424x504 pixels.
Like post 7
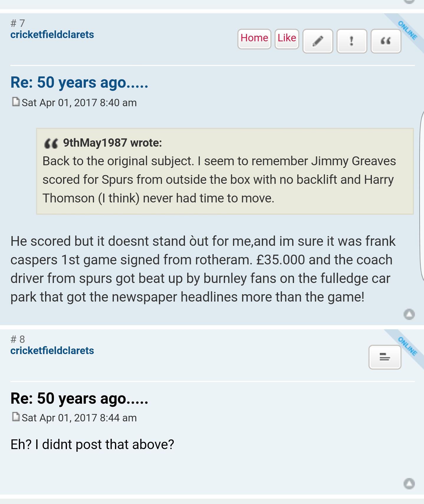(x=287, y=39)
